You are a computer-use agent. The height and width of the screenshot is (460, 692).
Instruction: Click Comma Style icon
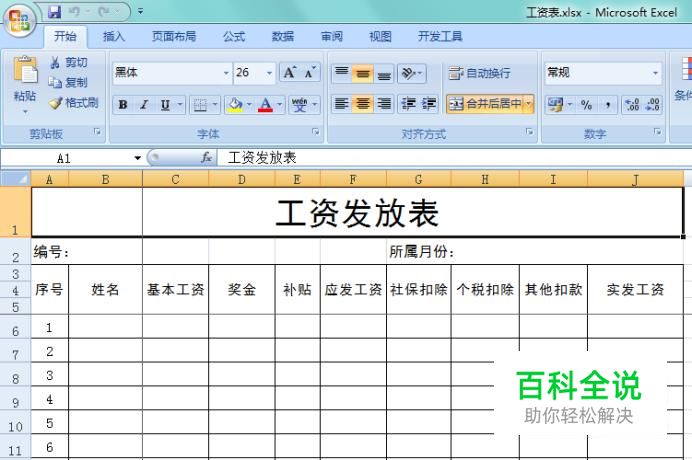pos(607,105)
